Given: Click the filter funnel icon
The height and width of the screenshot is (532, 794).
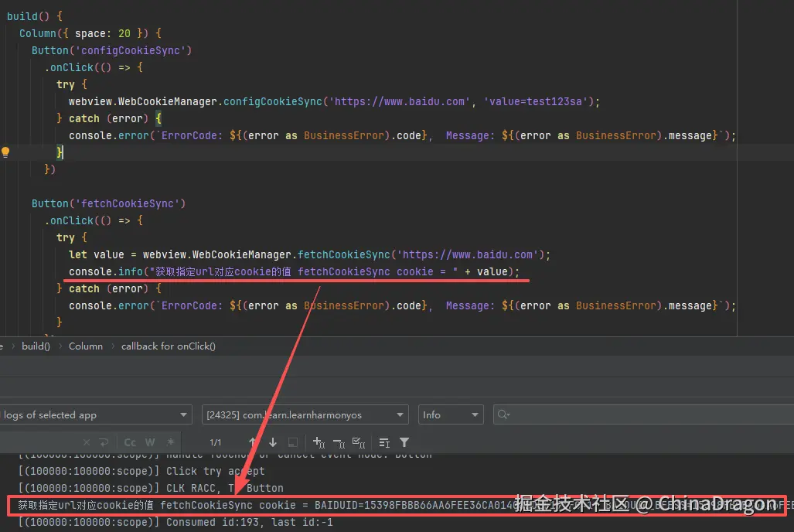Looking at the screenshot, I should pos(404,442).
